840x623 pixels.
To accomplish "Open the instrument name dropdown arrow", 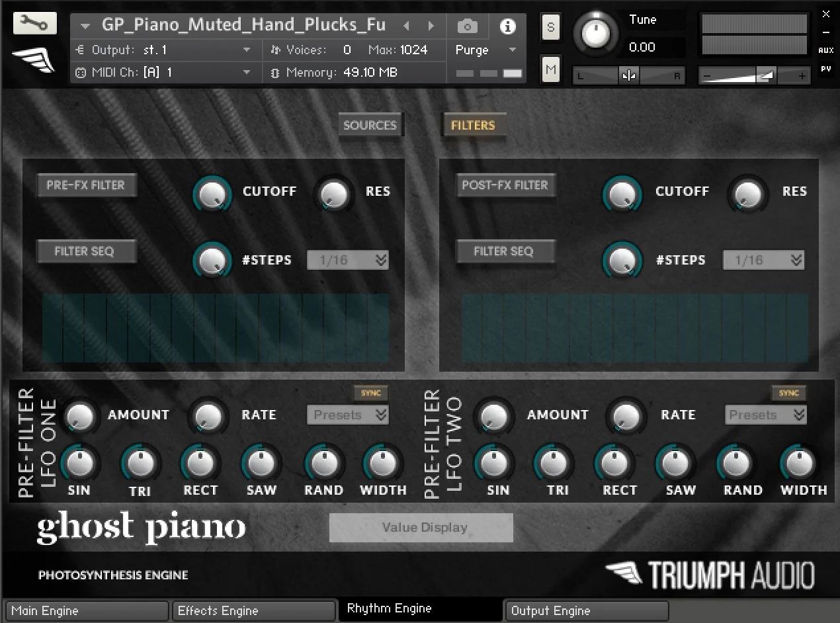I will [x=85, y=26].
